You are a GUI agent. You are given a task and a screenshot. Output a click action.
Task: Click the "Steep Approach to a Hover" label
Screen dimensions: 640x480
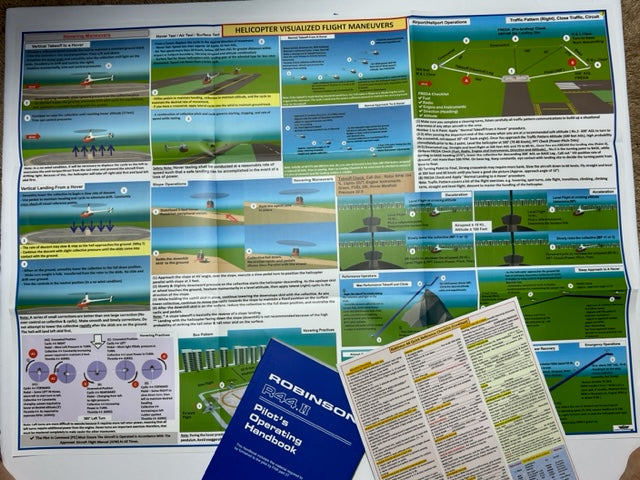tap(599, 269)
